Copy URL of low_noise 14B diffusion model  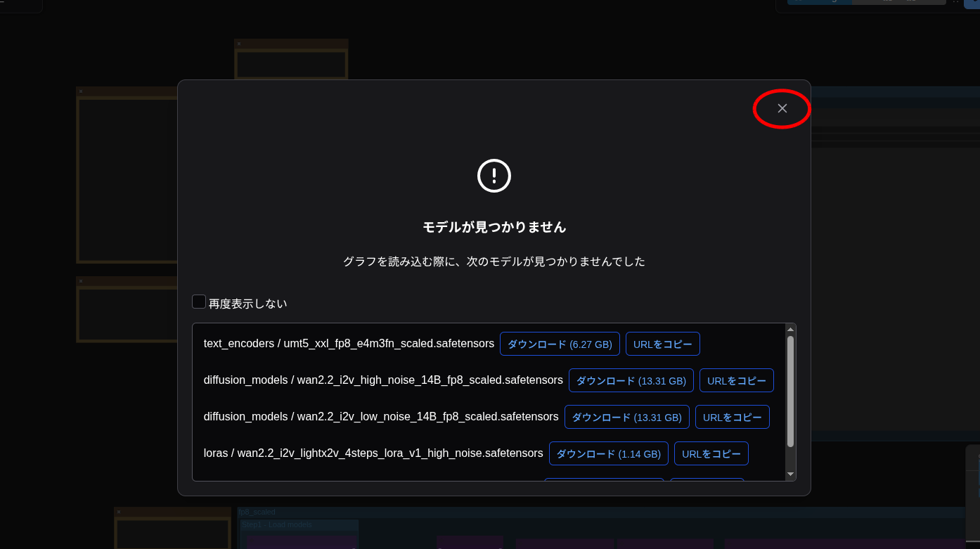tap(732, 418)
